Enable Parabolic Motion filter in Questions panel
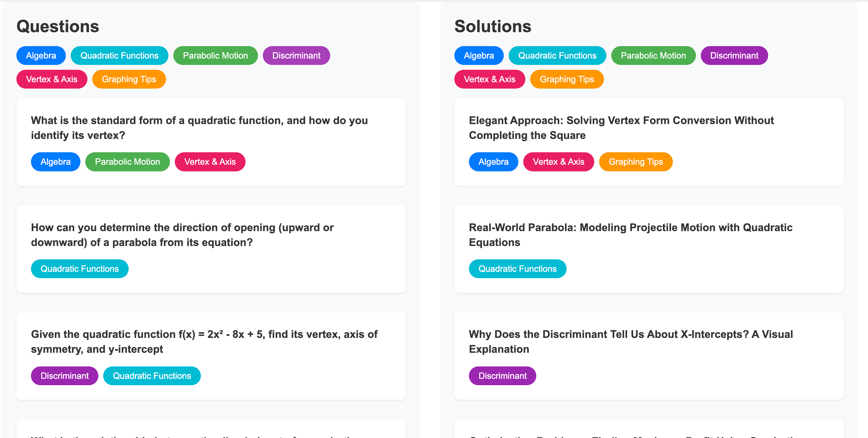The width and height of the screenshot is (868, 438). 215,56
